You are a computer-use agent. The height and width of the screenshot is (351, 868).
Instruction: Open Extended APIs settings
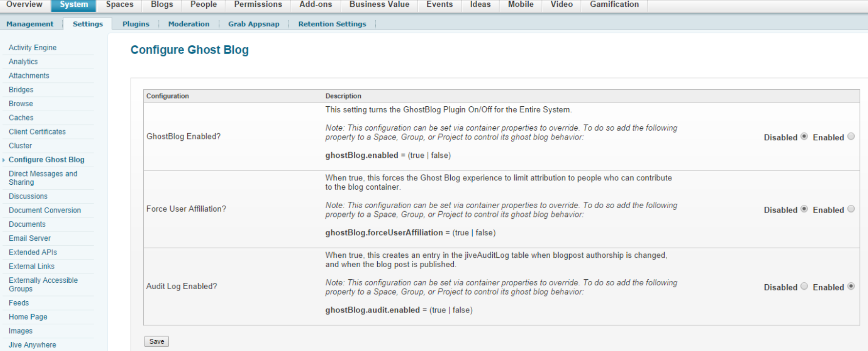point(33,253)
